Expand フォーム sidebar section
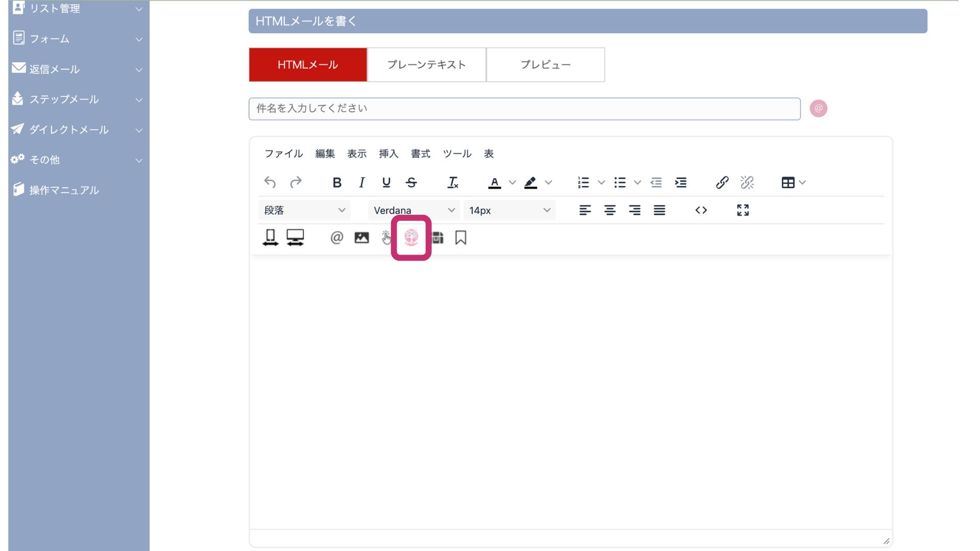This screenshot has height=551, width=980. (x=78, y=39)
